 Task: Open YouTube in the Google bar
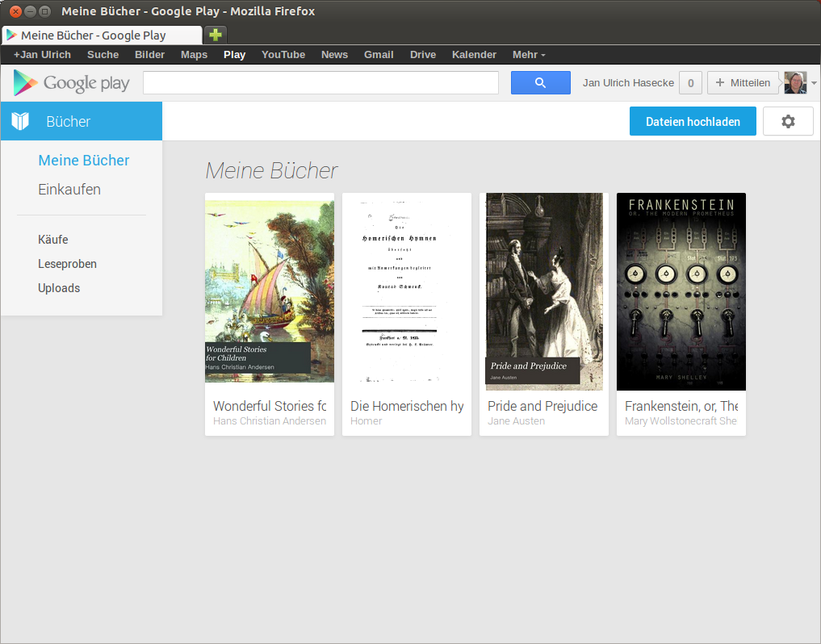pyautogui.click(x=283, y=54)
